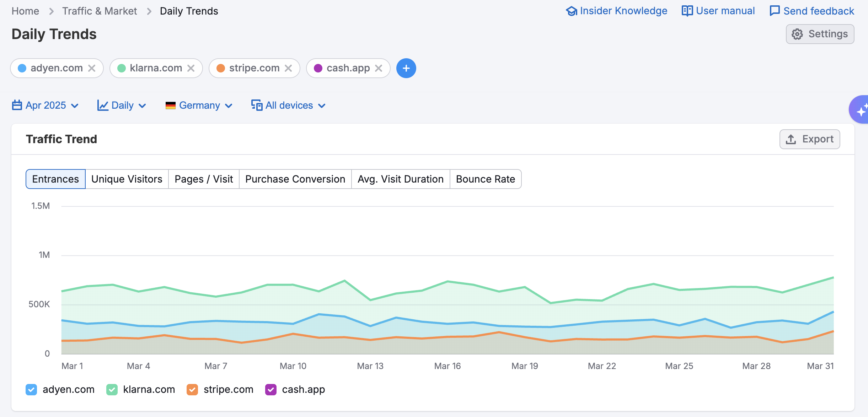The height and width of the screenshot is (417, 868).
Task: Remove cash.app domain chip
Action: coord(379,68)
